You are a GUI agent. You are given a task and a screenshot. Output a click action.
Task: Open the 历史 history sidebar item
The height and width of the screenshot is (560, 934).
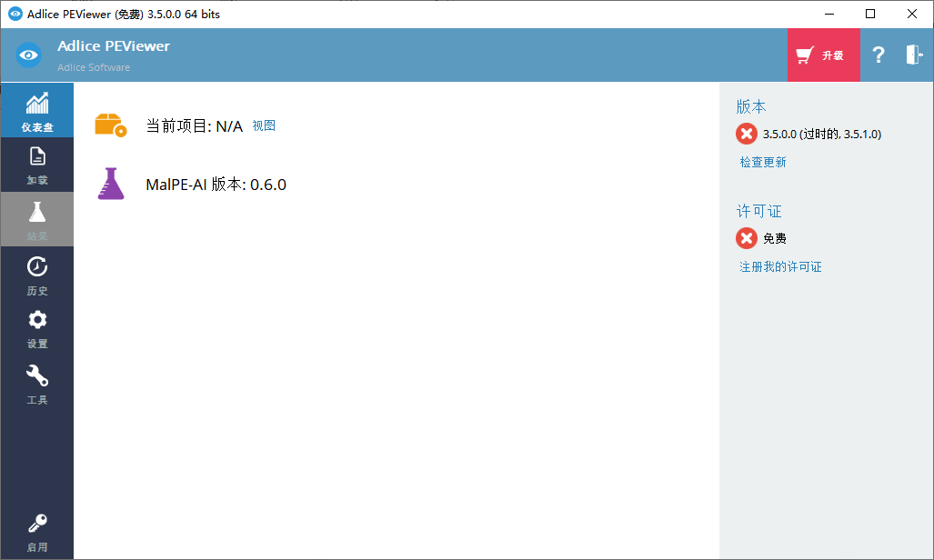click(x=37, y=275)
